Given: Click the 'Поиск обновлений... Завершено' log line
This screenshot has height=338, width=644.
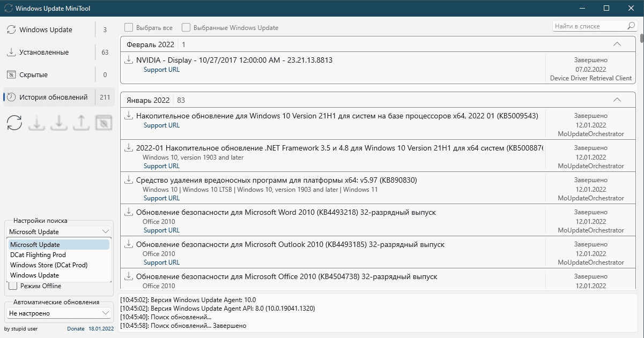Looking at the screenshot, I should (x=183, y=326).
